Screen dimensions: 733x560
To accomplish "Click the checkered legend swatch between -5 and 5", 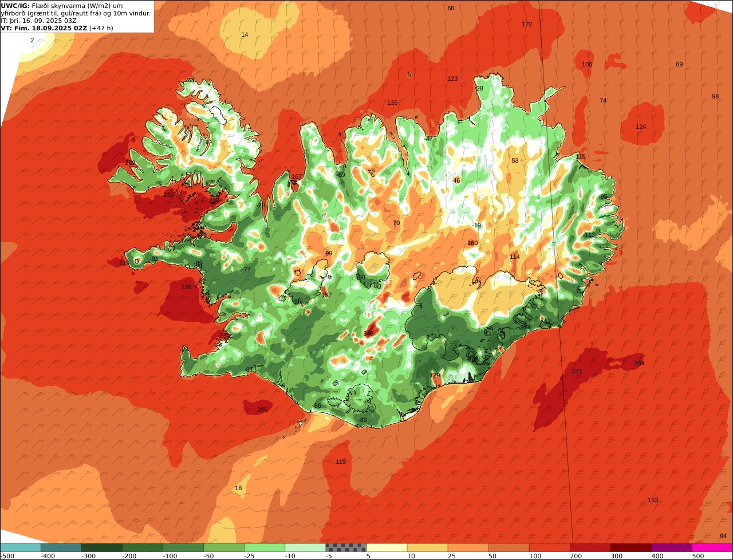I will [346, 547].
